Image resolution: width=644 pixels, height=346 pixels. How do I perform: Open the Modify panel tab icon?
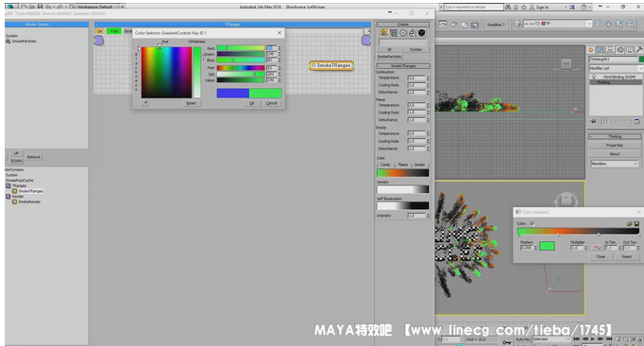click(601, 50)
